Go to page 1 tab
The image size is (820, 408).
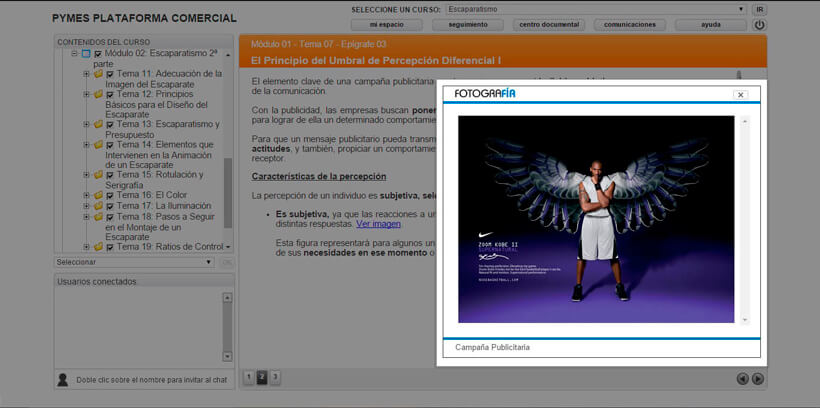[x=249, y=377]
